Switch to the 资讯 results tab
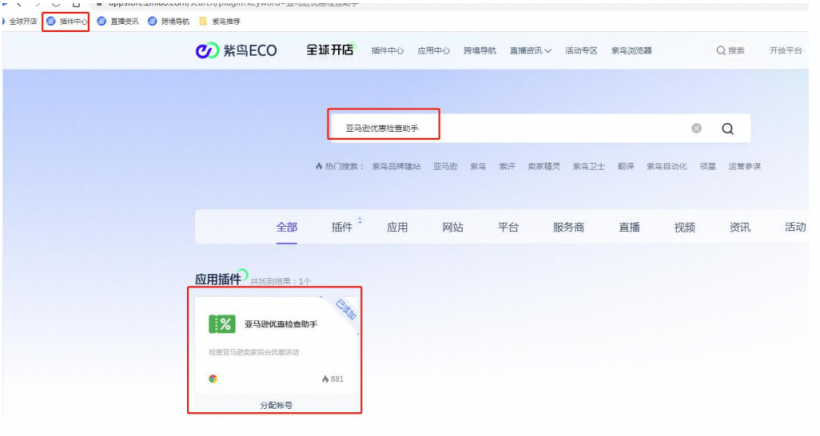This screenshot has width=820, height=436. [740, 227]
